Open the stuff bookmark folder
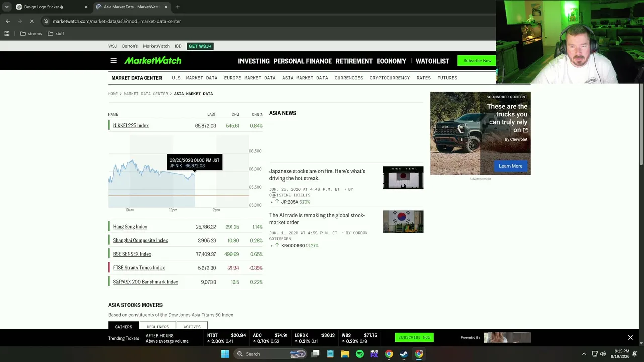The height and width of the screenshot is (362, 644). pyautogui.click(x=56, y=34)
